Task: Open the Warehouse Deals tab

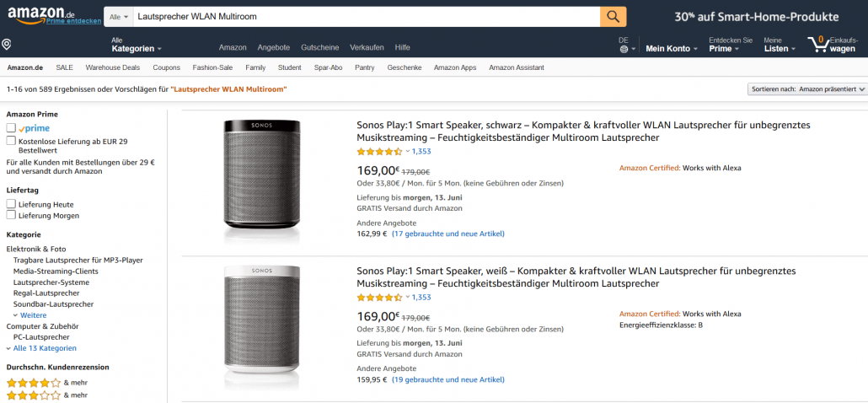Action: pos(113,67)
